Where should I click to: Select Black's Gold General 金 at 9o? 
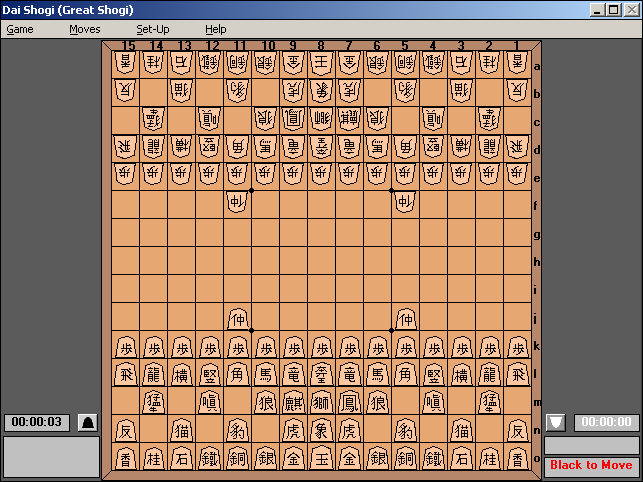(x=293, y=458)
